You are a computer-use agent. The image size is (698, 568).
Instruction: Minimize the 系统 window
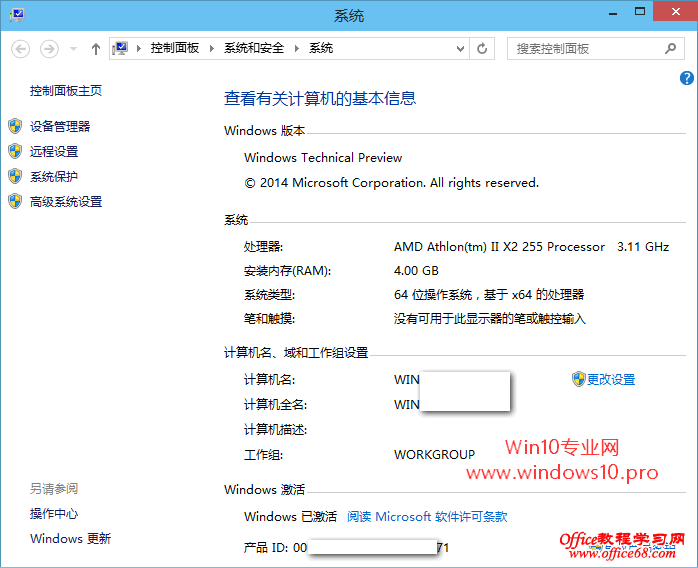pos(613,12)
